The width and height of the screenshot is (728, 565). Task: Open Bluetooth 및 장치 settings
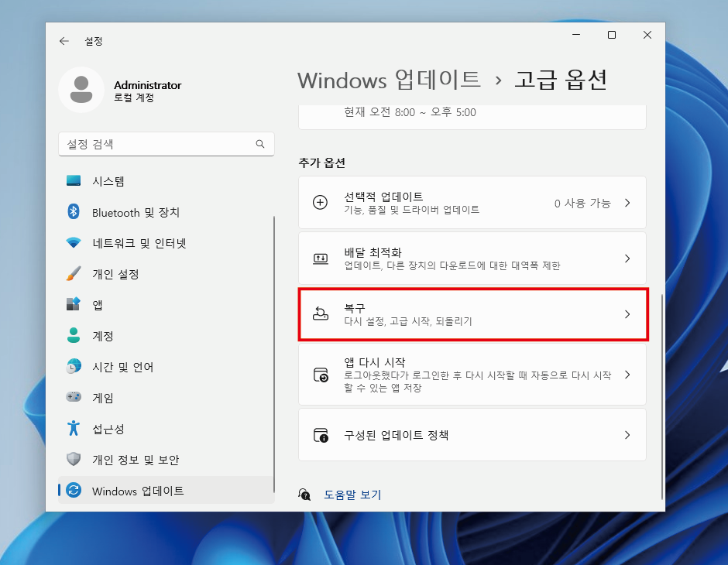point(167,212)
